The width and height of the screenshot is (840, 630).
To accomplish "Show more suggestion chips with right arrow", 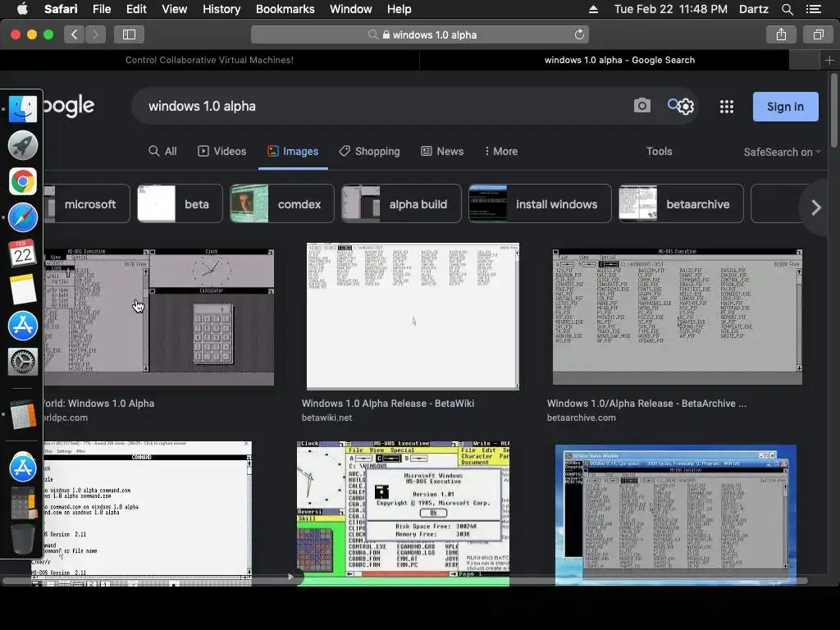I will point(815,208).
